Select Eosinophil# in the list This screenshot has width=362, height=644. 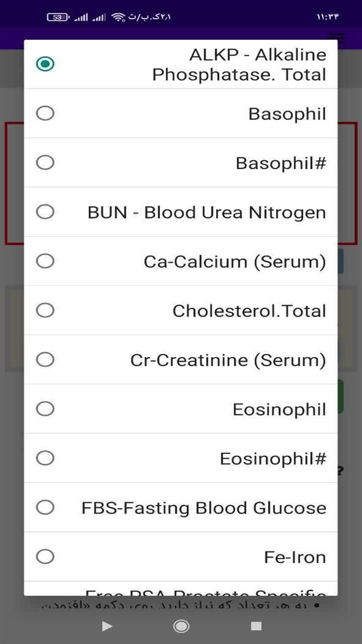[181, 458]
